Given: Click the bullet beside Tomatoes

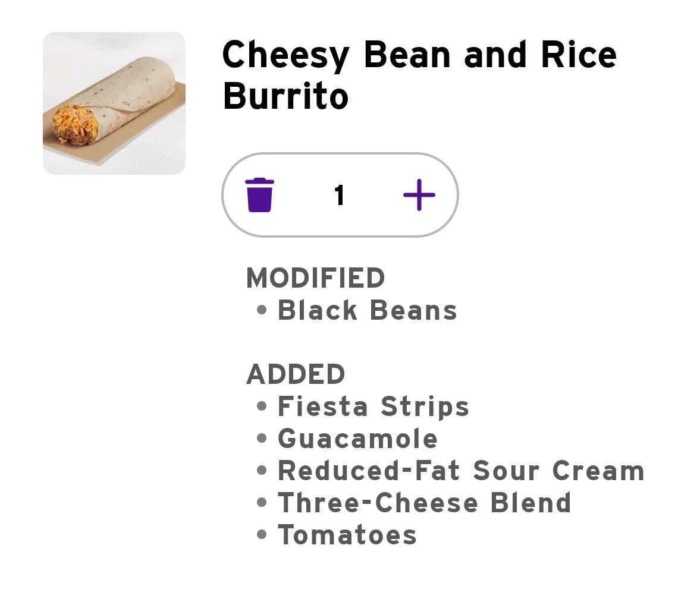Looking at the screenshot, I should 262,535.
